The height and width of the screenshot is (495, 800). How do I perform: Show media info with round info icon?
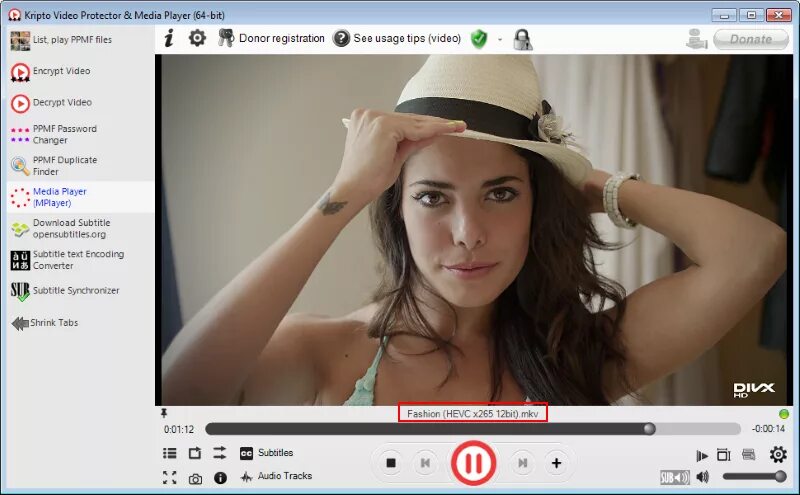pos(220,478)
